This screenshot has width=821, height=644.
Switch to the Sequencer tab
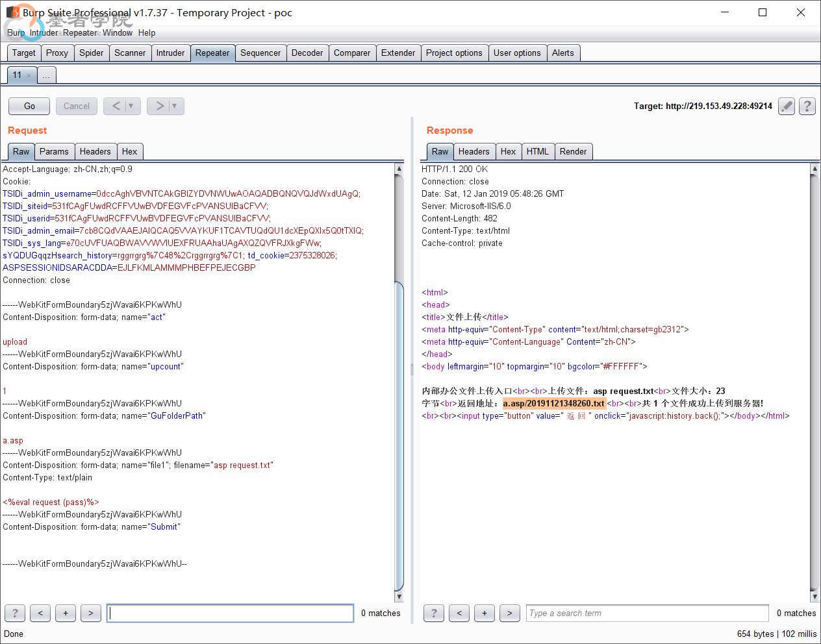tap(260, 53)
